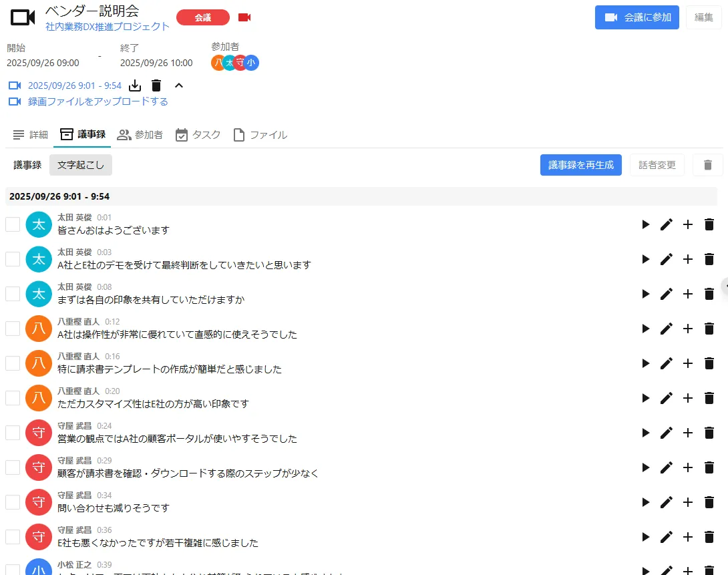728x575 pixels.
Task: Click 議事録を再生成 button
Action: coord(581,165)
